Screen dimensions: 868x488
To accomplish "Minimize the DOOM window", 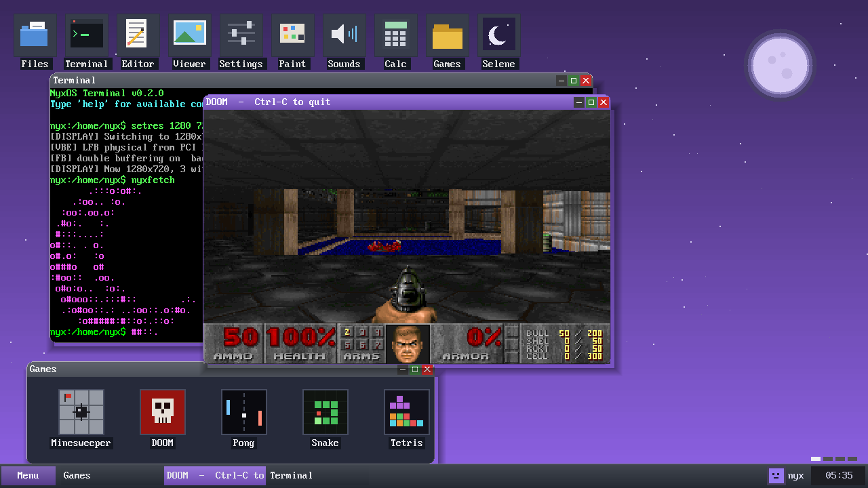I will coord(578,102).
